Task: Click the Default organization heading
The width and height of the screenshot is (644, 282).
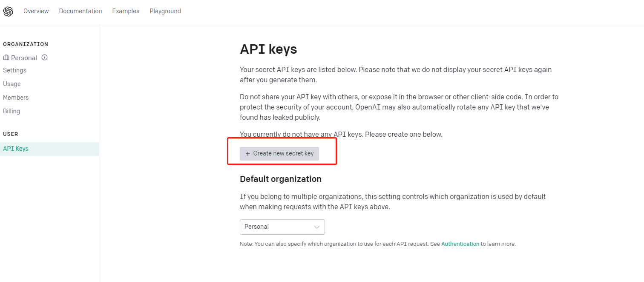Action: coord(281,179)
